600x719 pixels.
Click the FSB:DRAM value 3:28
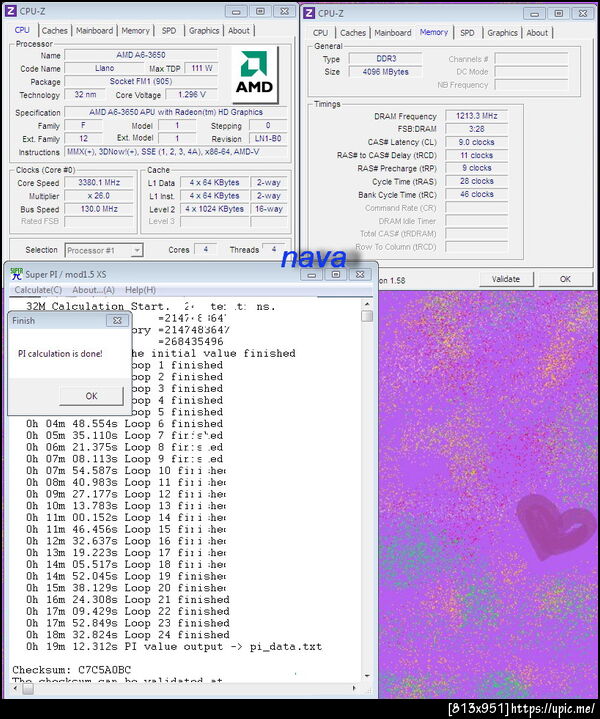[476, 129]
